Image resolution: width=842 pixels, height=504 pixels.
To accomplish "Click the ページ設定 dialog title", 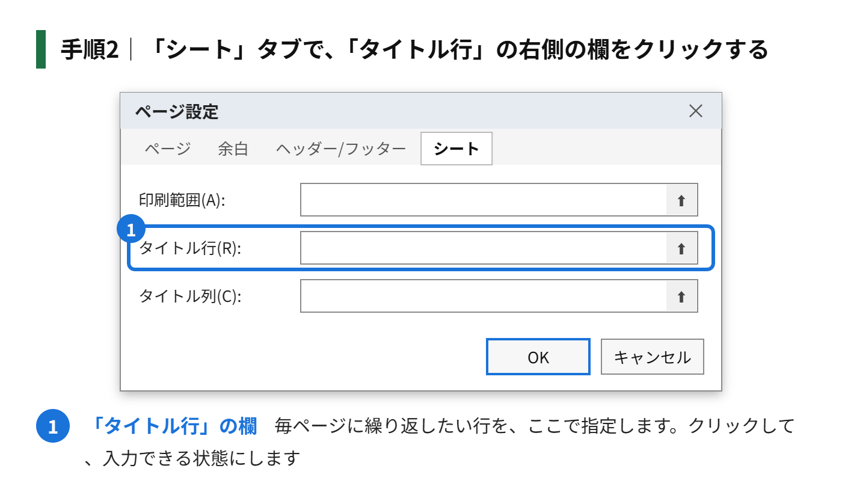I will tap(176, 111).
